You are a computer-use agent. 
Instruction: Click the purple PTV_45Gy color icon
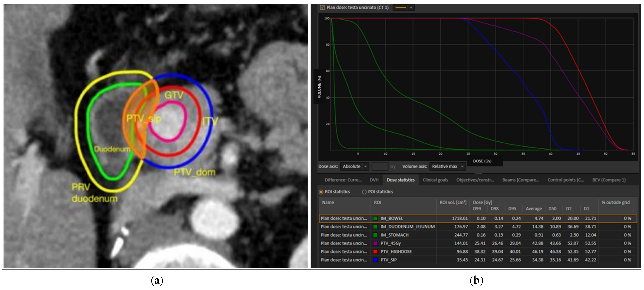point(375,243)
